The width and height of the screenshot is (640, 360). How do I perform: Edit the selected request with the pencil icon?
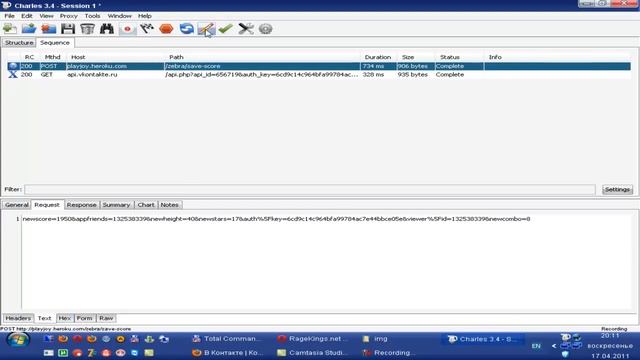[x=206, y=29]
